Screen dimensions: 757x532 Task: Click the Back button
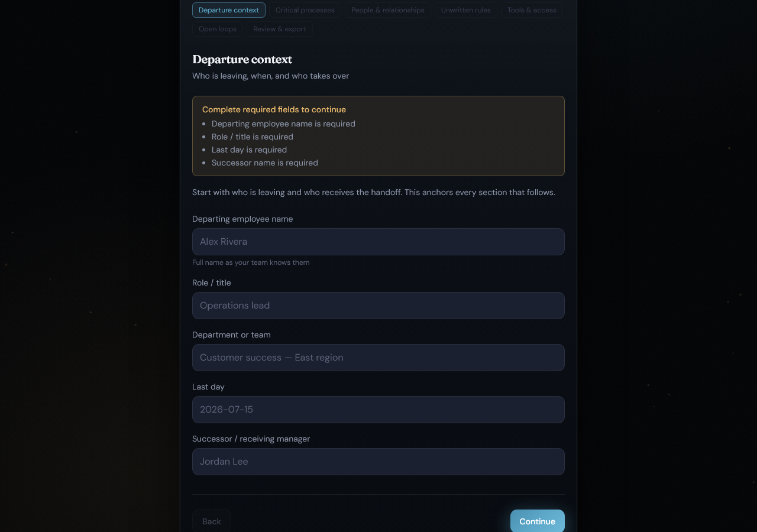212,521
